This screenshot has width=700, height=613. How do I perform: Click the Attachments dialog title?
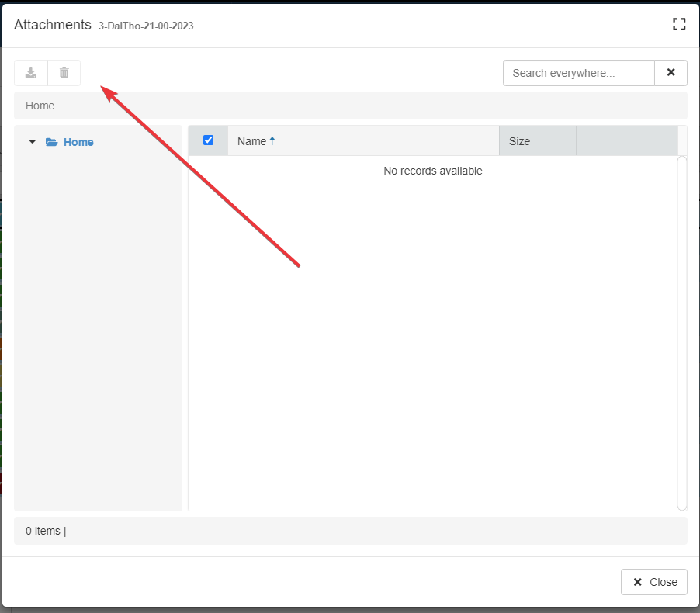(53, 25)
